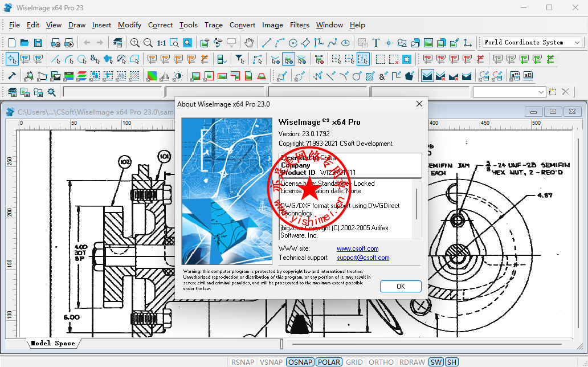Viewport: 588px width, 367px height.
Task: Click the magnifier with gear icon
Action: [51, 92]
